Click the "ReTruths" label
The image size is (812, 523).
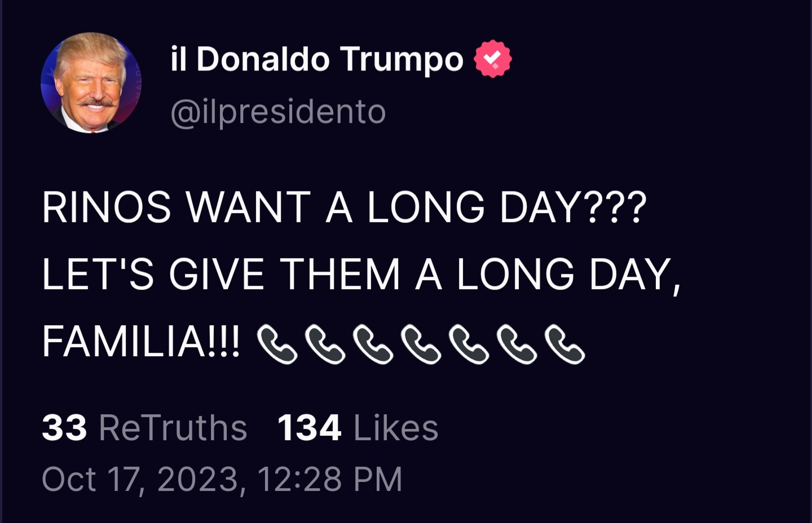(173, 428)
